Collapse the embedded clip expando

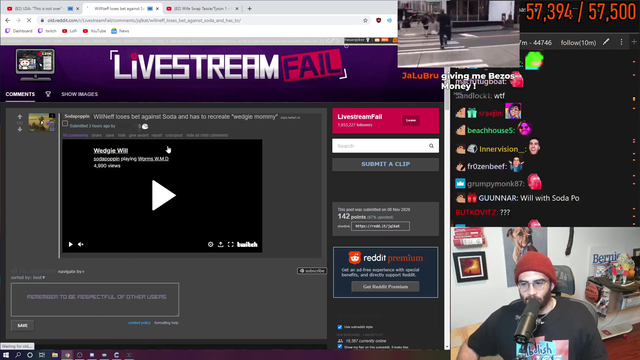point(65,123)
